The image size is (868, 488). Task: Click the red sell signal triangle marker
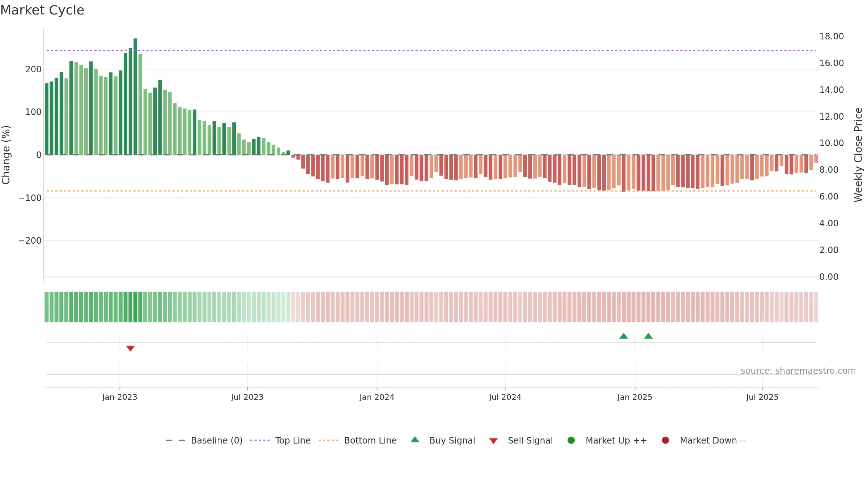click(131, 348)
